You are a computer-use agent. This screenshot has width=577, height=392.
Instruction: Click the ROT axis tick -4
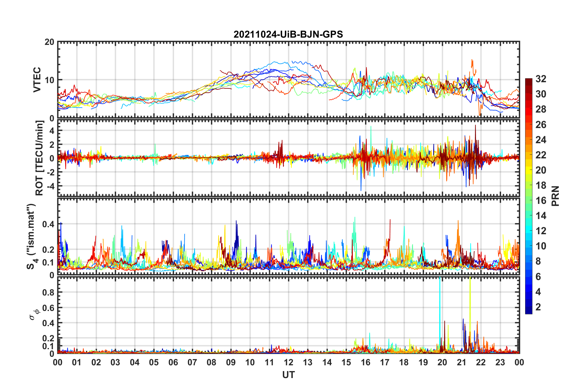[x=51, y=186]
